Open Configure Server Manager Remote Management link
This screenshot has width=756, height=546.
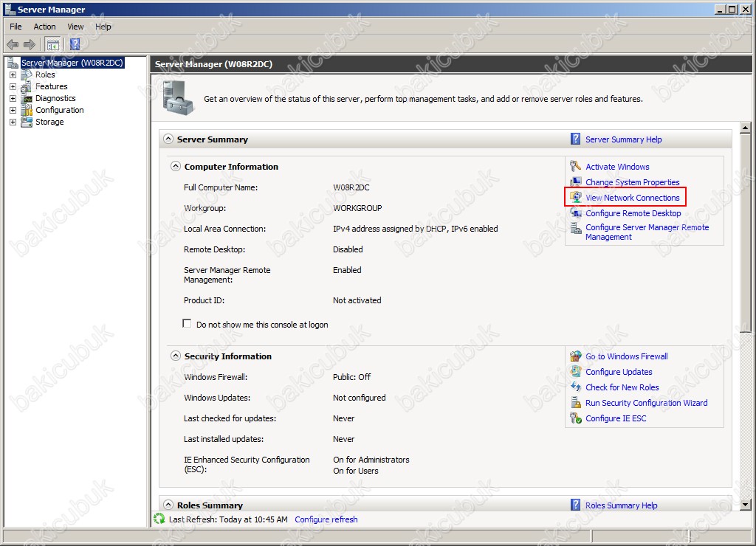[647, 232]
